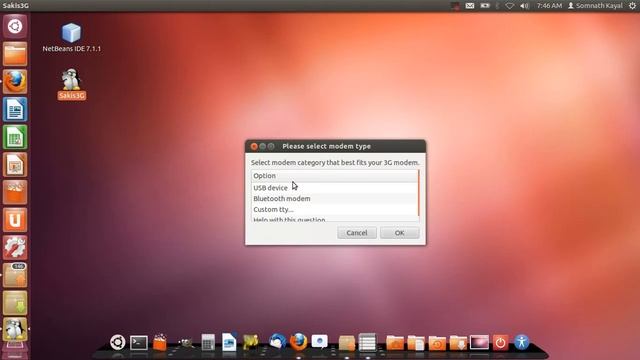The width and height of the screenshot is (640, 360).
Task: Open the sound volume indicator
Action: (524, 6)
